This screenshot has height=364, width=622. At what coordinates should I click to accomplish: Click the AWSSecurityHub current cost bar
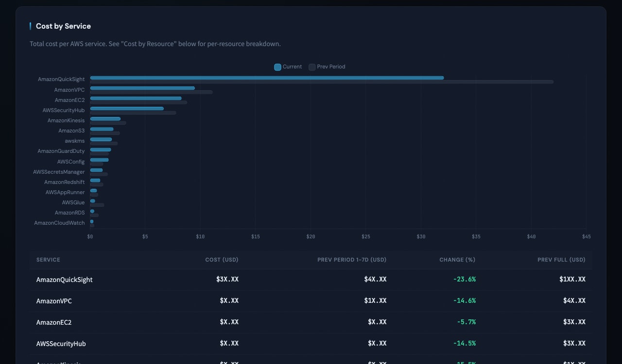pos(127,108)
